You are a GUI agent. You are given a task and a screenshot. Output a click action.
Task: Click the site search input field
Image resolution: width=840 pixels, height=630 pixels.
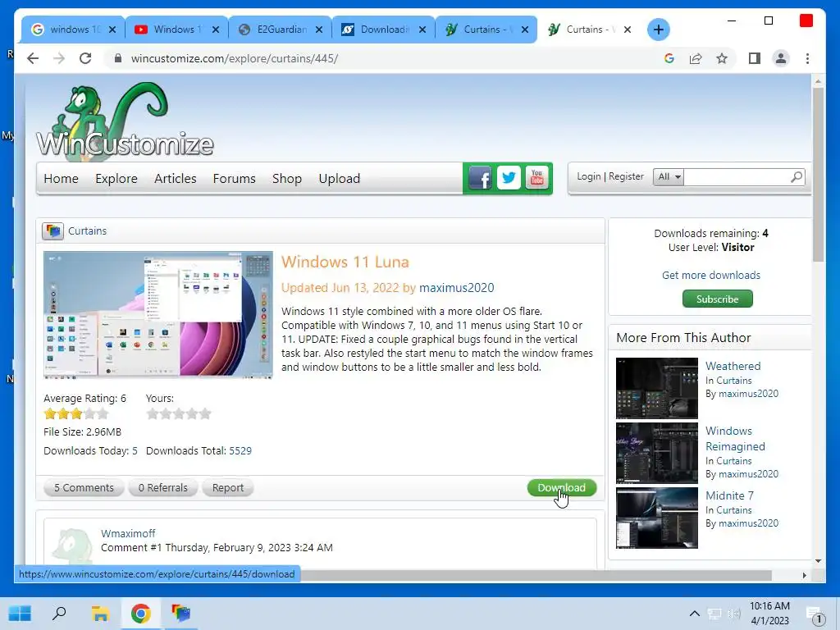[x=737, y=177]
